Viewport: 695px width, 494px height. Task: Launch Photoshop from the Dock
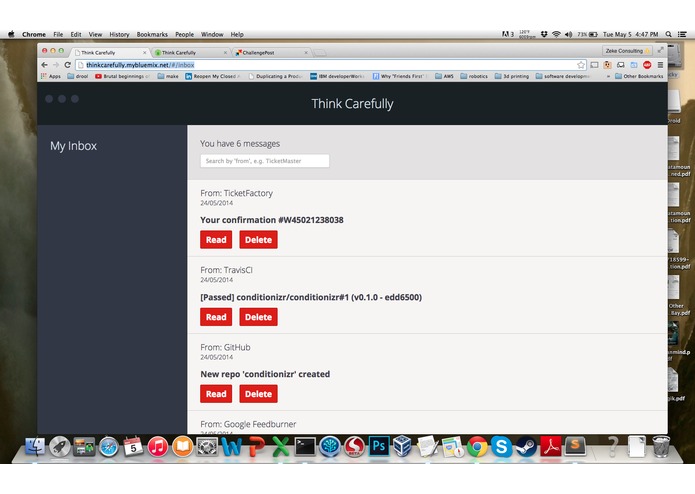point(379,446)
